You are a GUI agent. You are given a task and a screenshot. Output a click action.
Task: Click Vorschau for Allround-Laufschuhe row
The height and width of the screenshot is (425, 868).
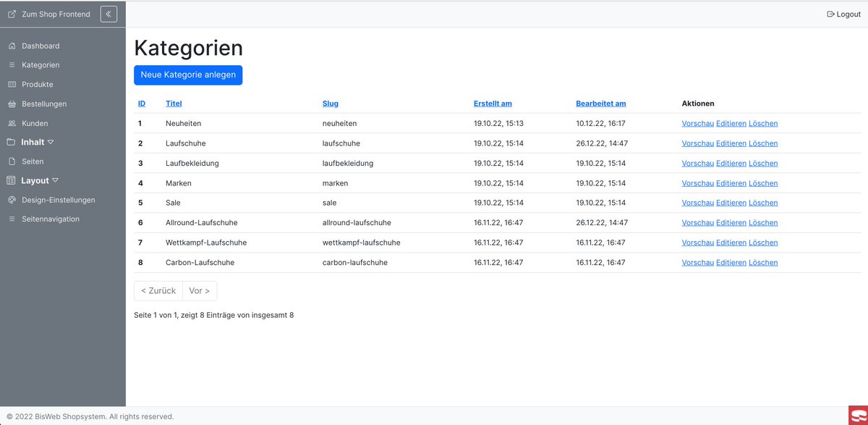[x=698, y=222]
